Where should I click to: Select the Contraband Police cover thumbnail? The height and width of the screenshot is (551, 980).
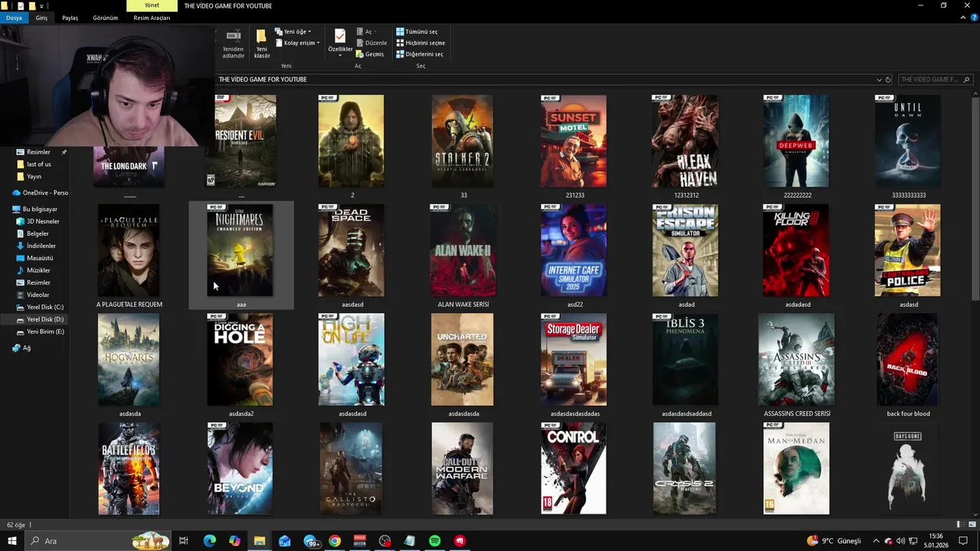(907, 250)
